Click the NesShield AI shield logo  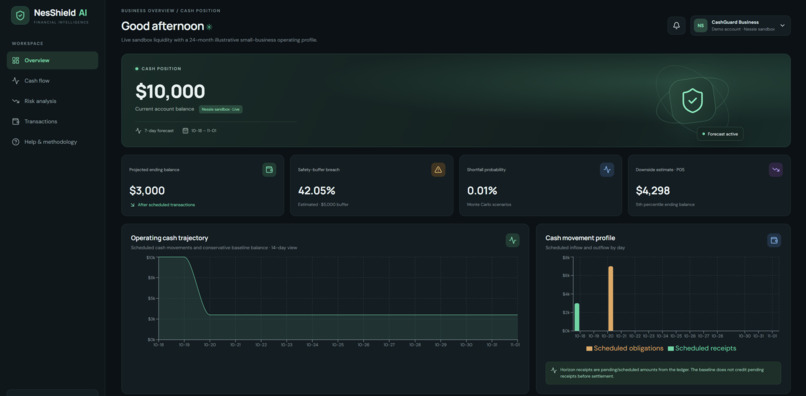pyautogui.click(x=20, y=15)
